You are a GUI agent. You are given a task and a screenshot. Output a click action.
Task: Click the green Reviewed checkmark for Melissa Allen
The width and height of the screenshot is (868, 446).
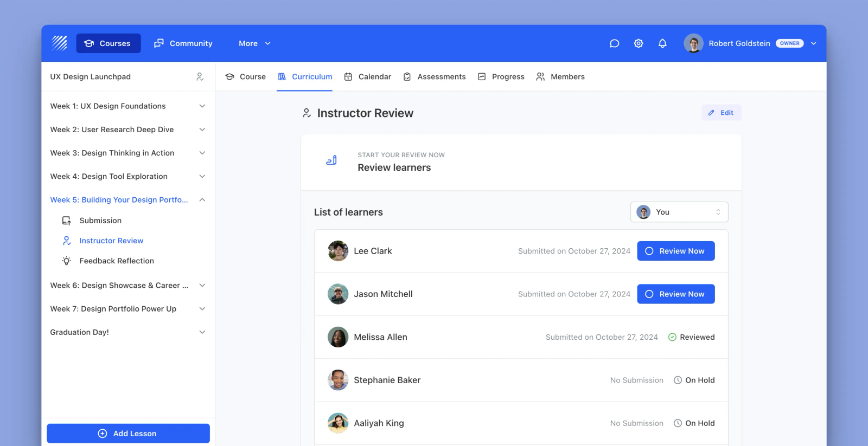pyautogui.click(x=672, y=337)
